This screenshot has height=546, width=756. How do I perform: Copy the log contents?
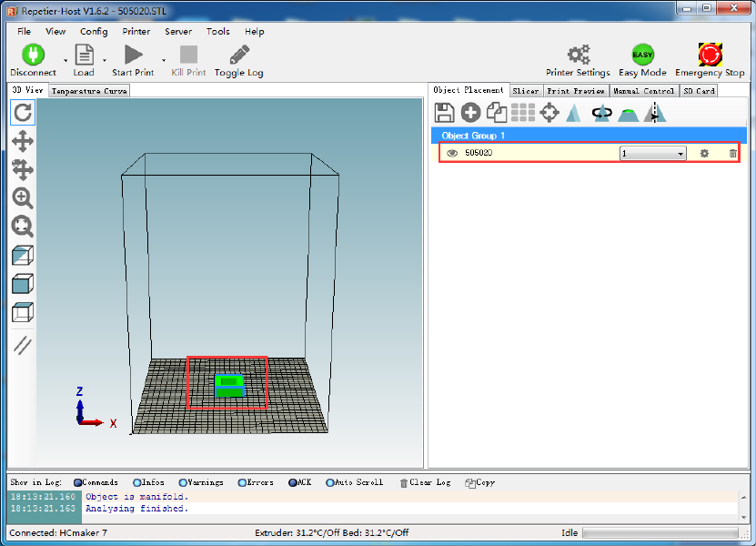coord(479,482)
